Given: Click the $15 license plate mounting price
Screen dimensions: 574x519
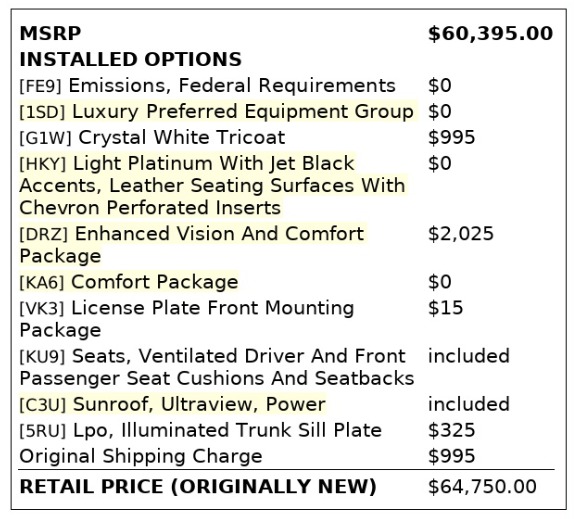Looking at the screenshot, I should (x=446, y=308).
